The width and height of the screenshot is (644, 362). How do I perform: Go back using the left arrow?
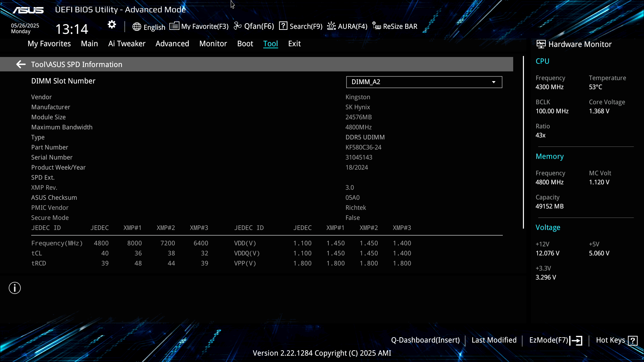(21, 64)
